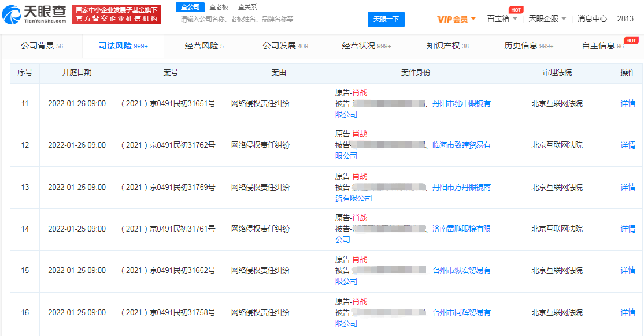
Task: Click the TianYanCha logo icon
Action: click(x=11, y=15)
